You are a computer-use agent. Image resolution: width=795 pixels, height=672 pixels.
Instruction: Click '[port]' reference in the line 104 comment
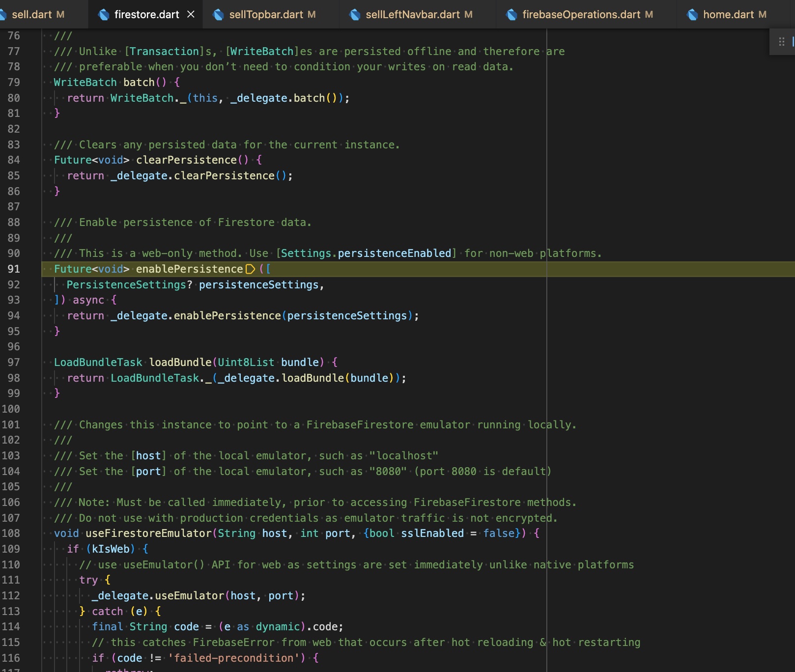[x=148, y=471]
